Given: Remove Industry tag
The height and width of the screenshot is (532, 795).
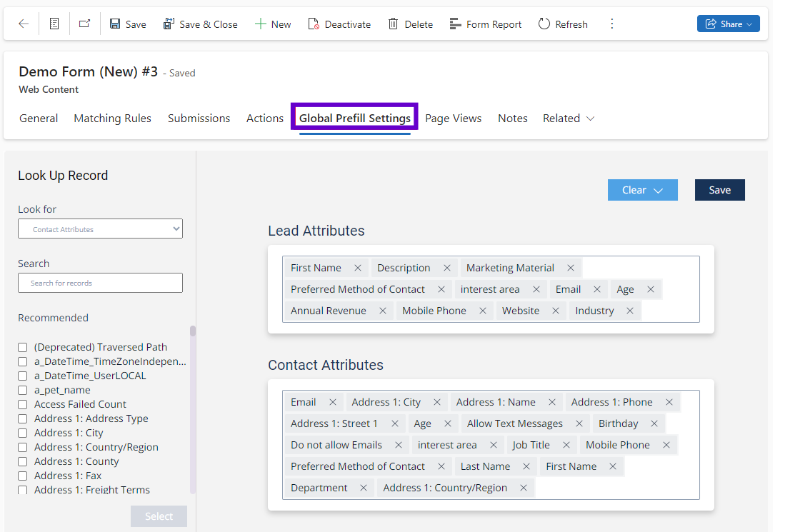Looking at the screenshot, I should click(x=630, y=311).
